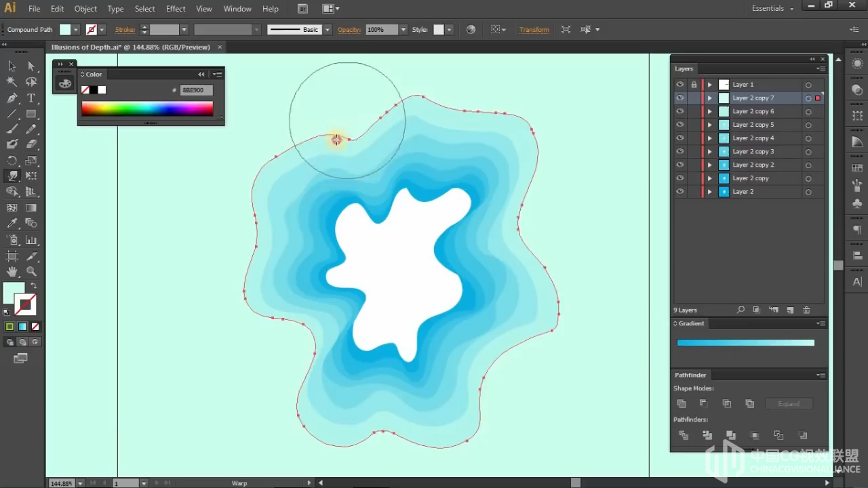This screenshot has width=868, height=488.
Task: Select the Pen tool
Action: (12, 98)
